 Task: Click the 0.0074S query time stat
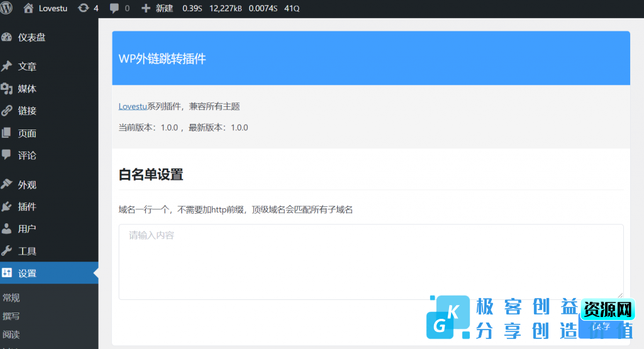tap(263, 8)
